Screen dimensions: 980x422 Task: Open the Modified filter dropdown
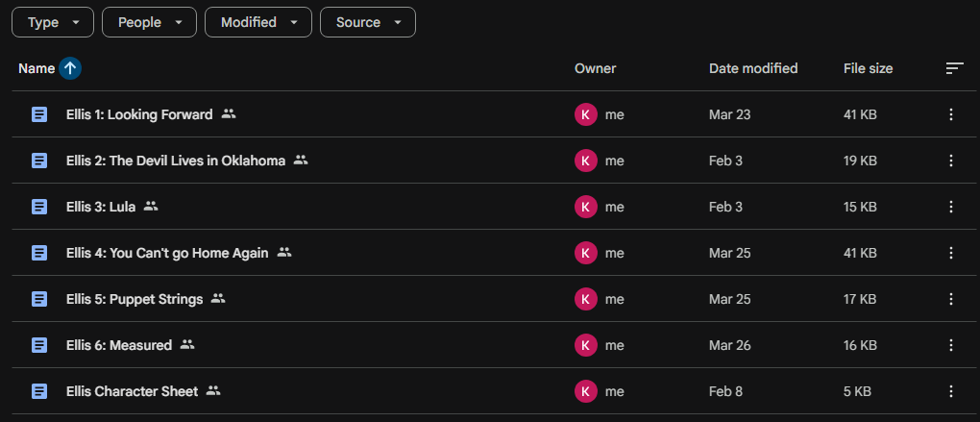click(x=257, y=22)
